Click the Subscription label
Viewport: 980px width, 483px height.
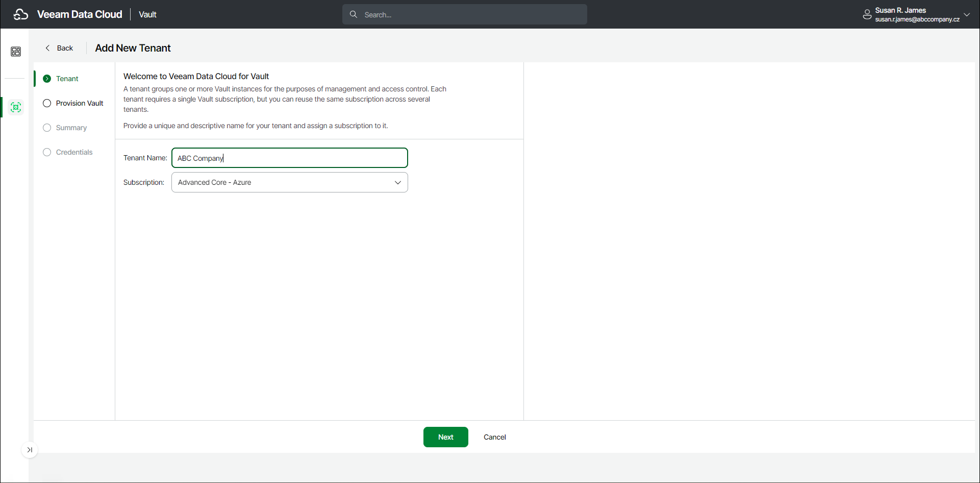coord(144,182)
